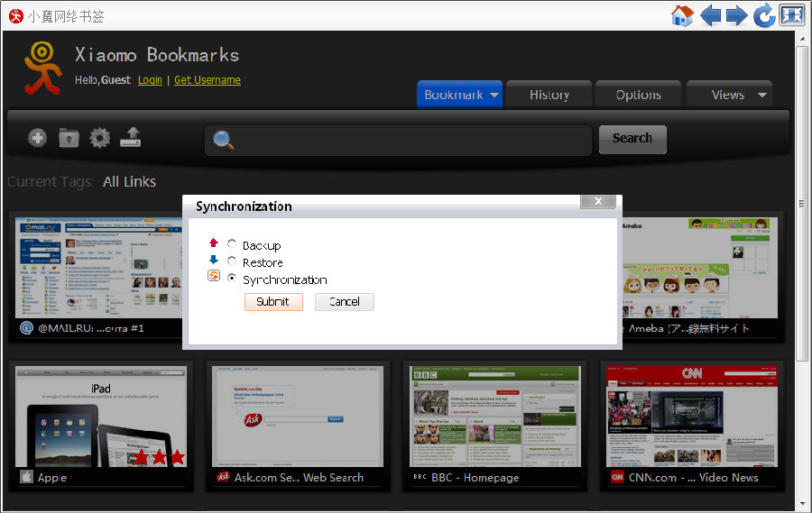This screenshot has height=513, width=812.
Task: Switch to the History tab
Action: pyautogui.click(x=549, y=95)
